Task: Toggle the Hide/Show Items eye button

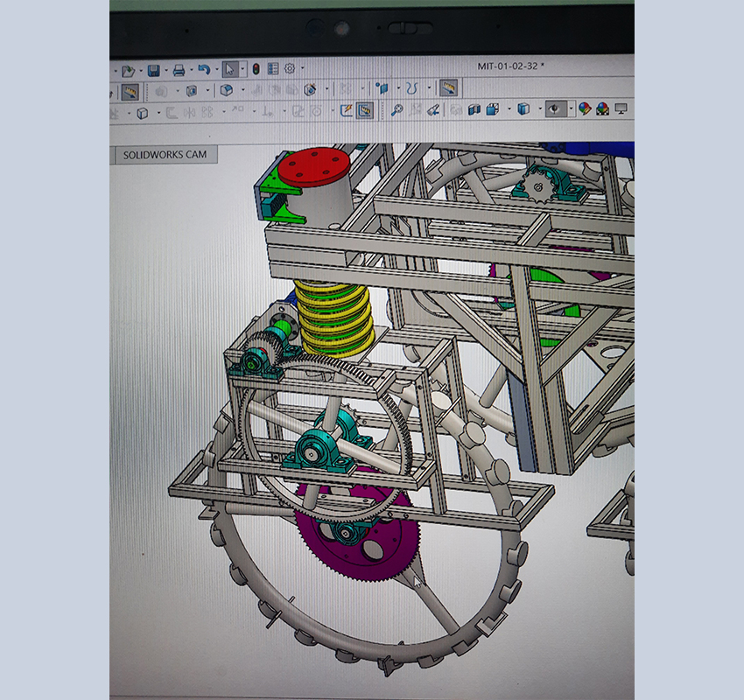Action: (x=554, y=109)
